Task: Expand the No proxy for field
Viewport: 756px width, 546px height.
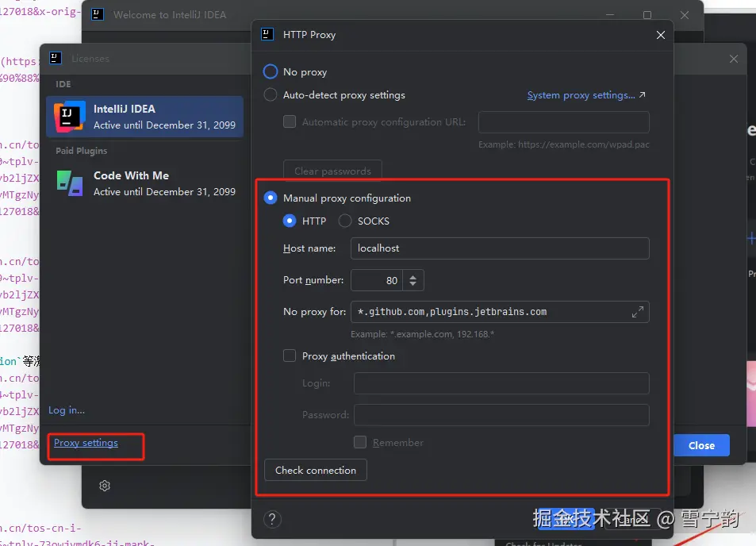Action: (638, 312)
